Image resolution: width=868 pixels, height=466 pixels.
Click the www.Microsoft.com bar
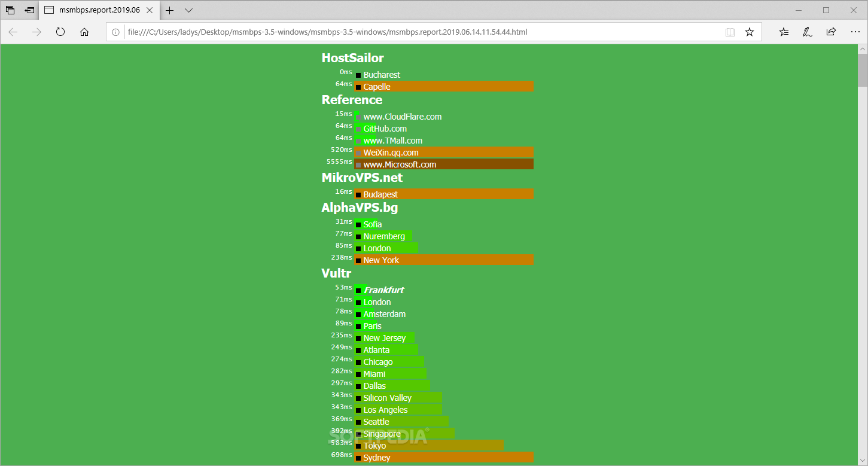point(444,165)
